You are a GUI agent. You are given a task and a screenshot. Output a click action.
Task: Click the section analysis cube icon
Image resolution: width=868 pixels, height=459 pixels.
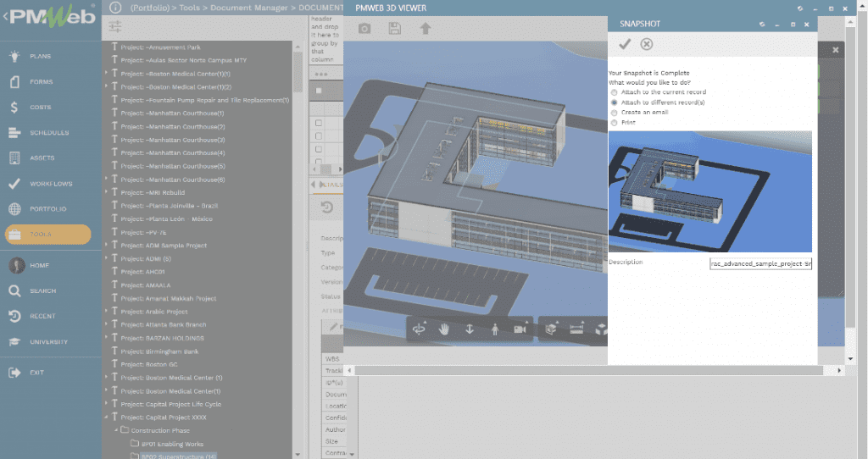pos(551,329)
